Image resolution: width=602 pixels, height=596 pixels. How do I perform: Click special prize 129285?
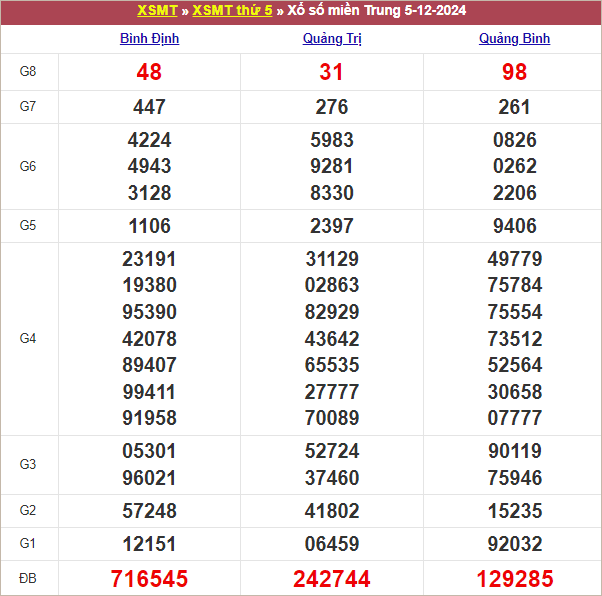coord(514,579)
